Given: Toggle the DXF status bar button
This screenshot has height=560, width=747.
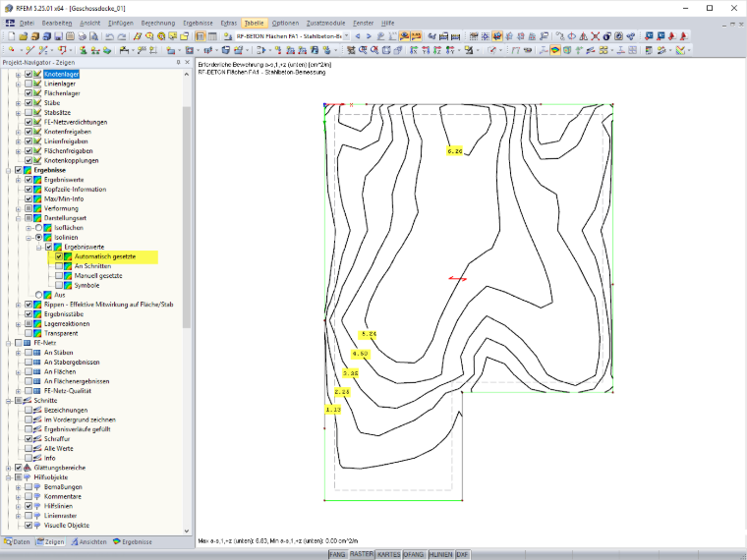Looking at the screenshot, I should pyautogui.click(x=462, y=555).
